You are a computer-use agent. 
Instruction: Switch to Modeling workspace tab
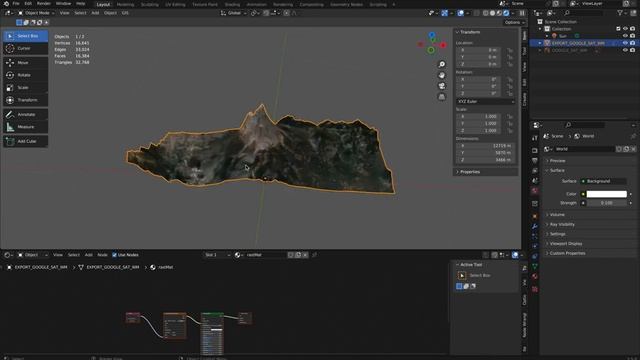point(125,4)
